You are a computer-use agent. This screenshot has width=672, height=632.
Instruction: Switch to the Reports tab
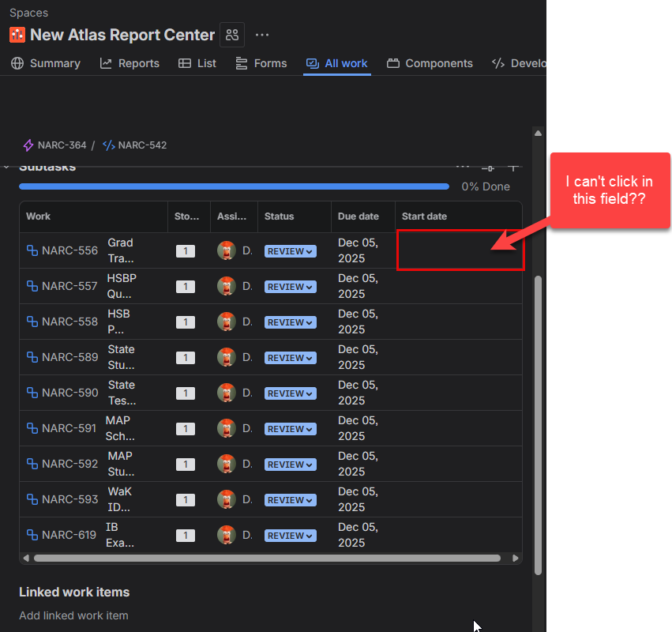pos(139,63)
